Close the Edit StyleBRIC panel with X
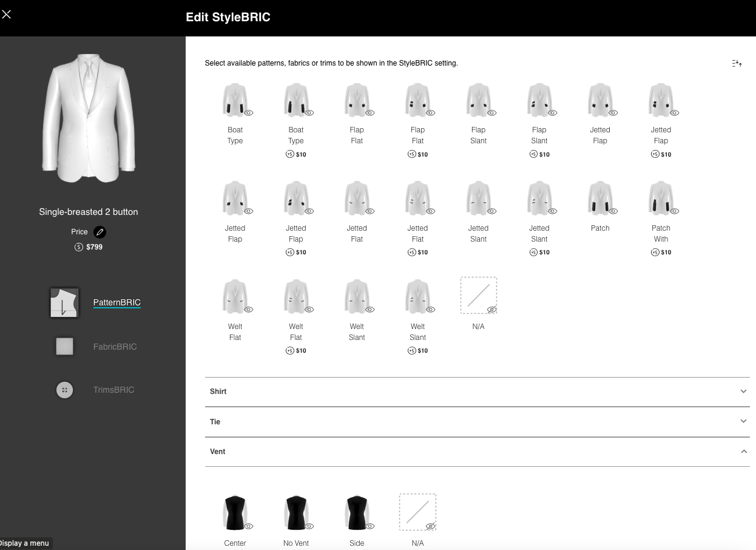The width and height of the screenshot is (756, 550). pyautogui.click(x=7, y=15)
